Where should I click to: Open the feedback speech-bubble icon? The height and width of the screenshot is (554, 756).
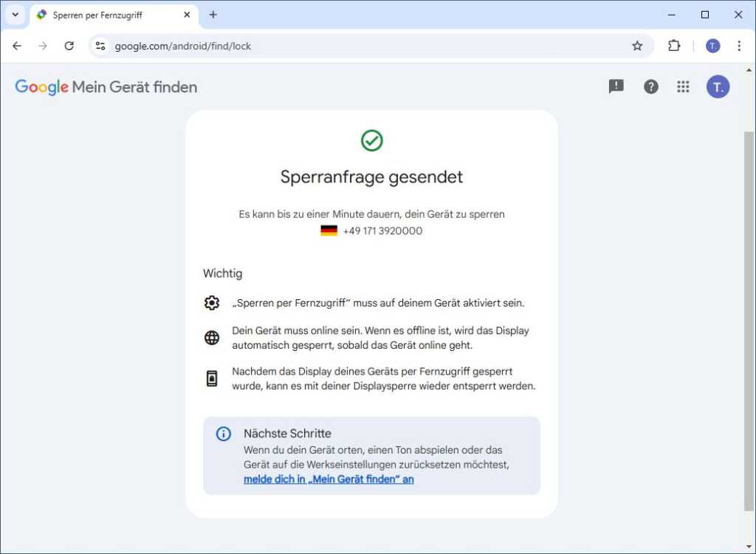tap(616, 86)
